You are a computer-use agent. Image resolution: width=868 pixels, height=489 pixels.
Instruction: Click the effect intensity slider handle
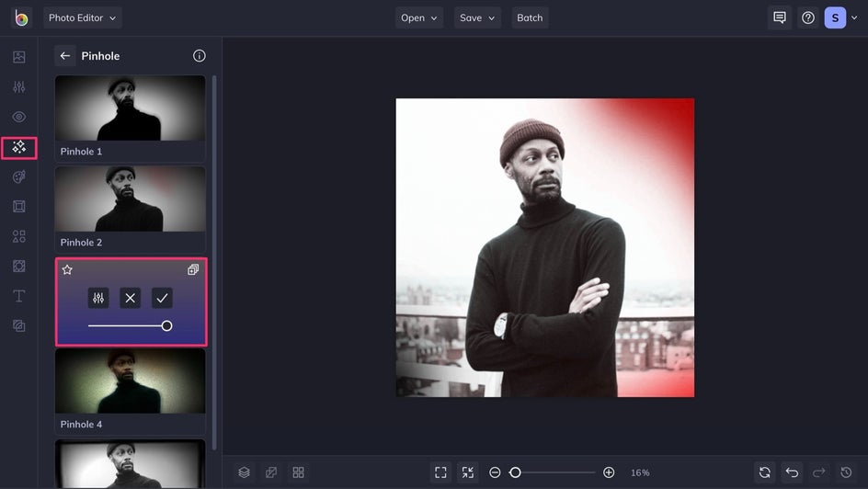(166, 325)
